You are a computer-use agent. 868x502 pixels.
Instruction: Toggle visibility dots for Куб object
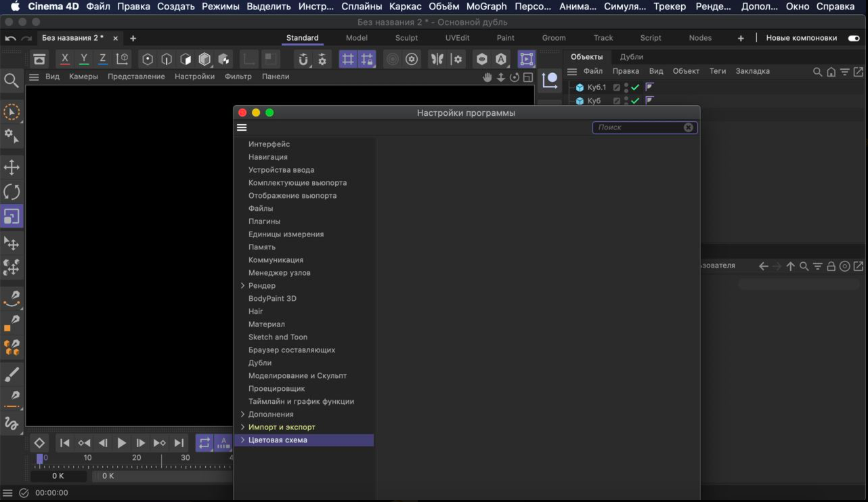tap(626, 101)
